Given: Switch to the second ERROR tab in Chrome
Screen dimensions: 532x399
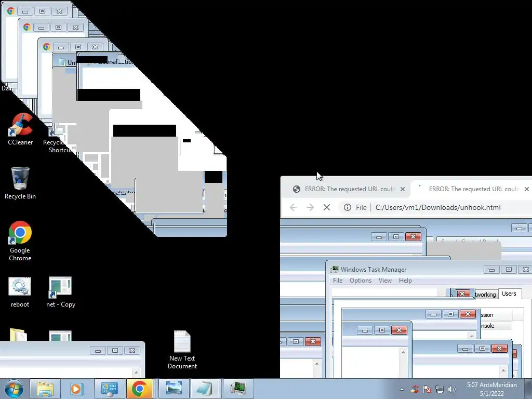Looking at the screenshot, I should [x=472, y=189].
